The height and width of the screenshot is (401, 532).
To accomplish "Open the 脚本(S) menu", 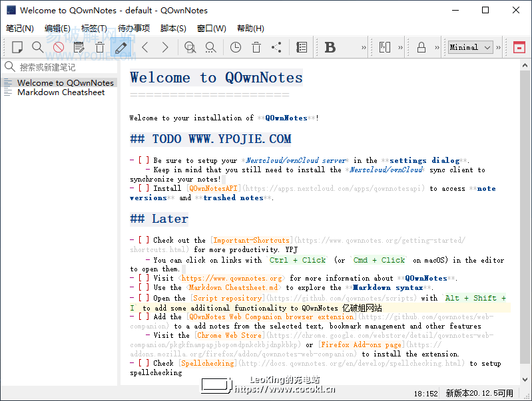I will coord(173,29).
